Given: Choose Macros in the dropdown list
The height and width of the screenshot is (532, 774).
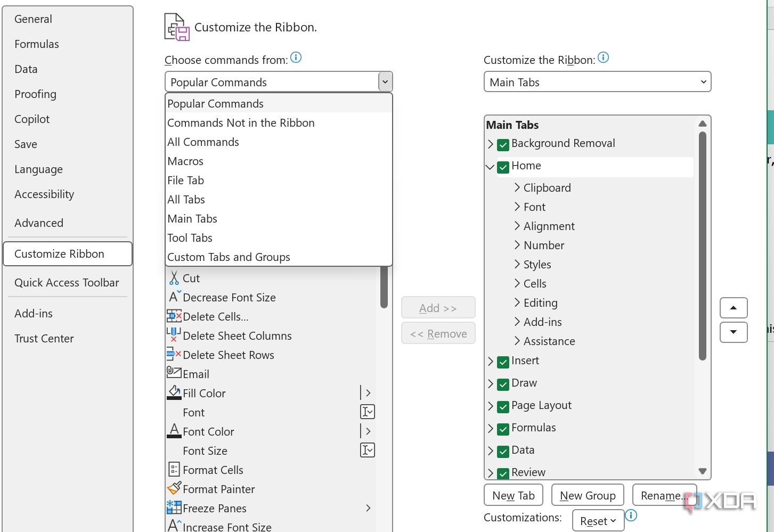Looking at the screenshot, I should [x=279, y=161].
